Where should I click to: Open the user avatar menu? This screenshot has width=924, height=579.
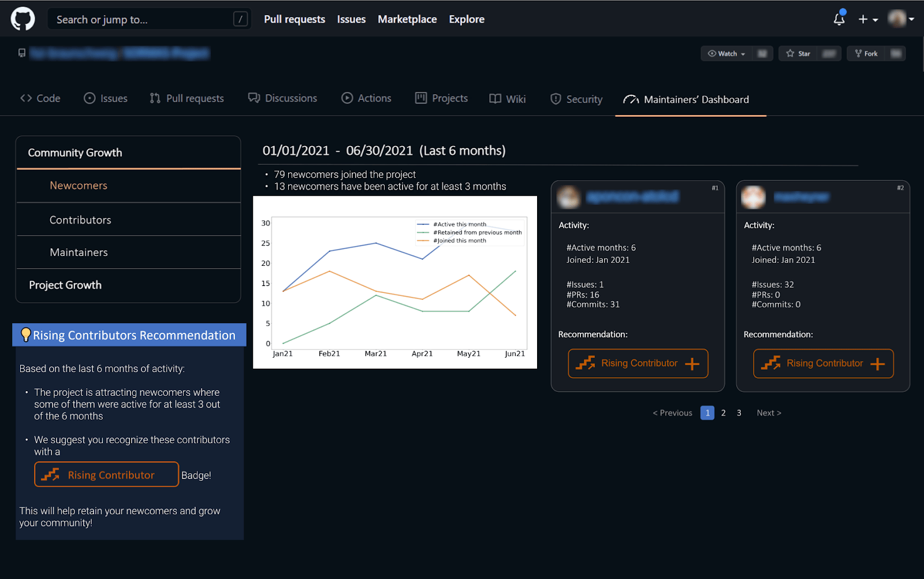901,19
